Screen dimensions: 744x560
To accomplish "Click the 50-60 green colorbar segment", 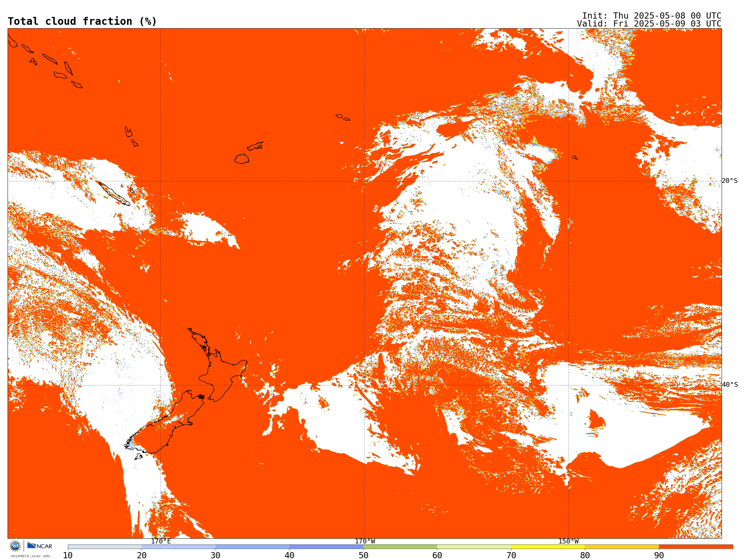I will tap(400, 547).
